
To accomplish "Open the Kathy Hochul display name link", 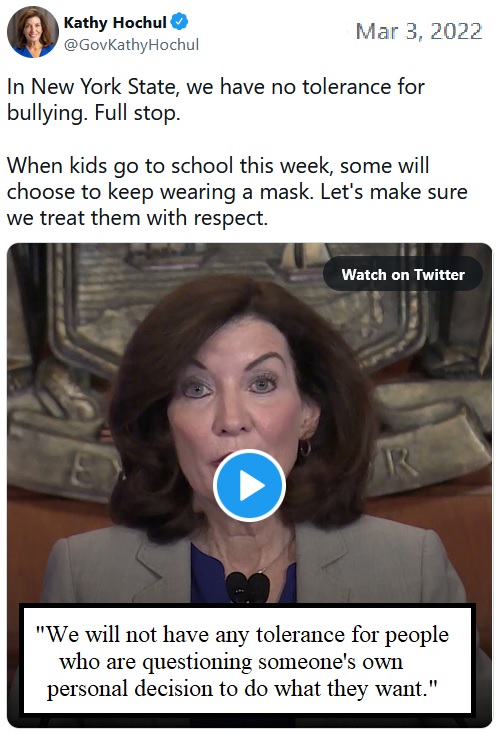I will coord(115,22).
